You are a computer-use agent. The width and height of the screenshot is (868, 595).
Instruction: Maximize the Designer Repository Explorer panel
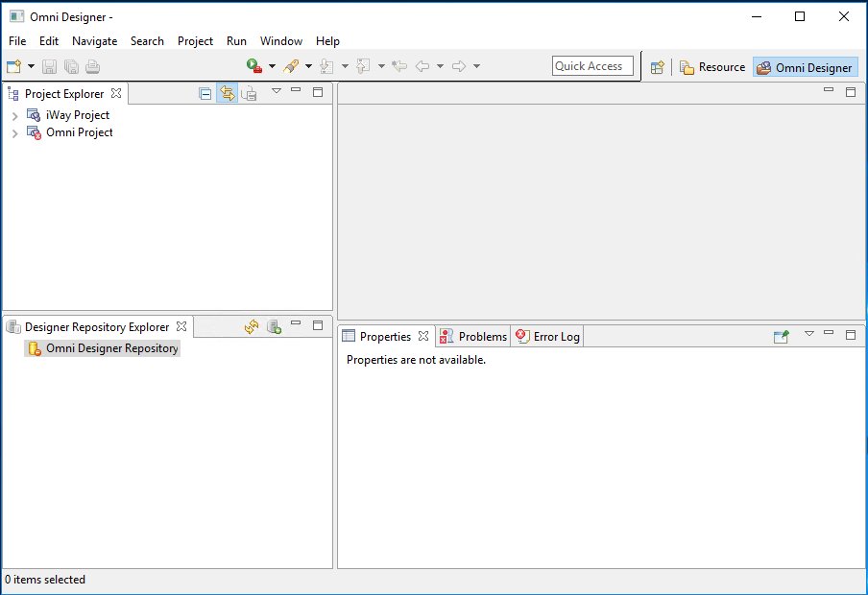tap(318, 325)
